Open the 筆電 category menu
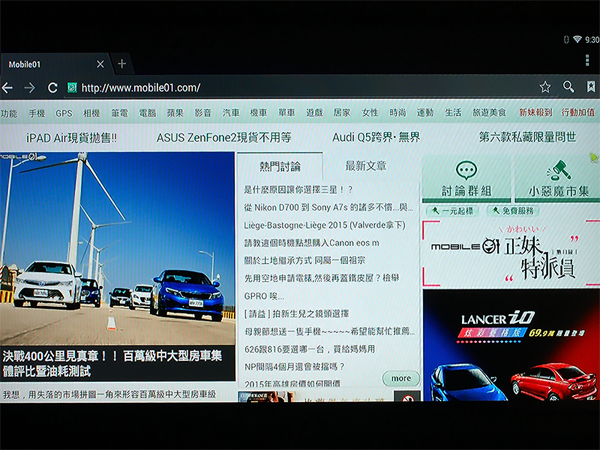Image resolution: width=600 pixels, height=450 pixels. [119, 113]
